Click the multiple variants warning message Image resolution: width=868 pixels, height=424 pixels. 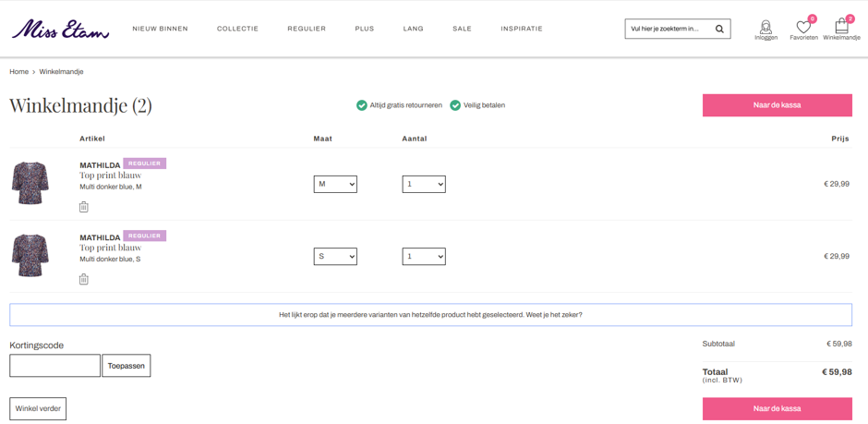click(x=430, y=315)
